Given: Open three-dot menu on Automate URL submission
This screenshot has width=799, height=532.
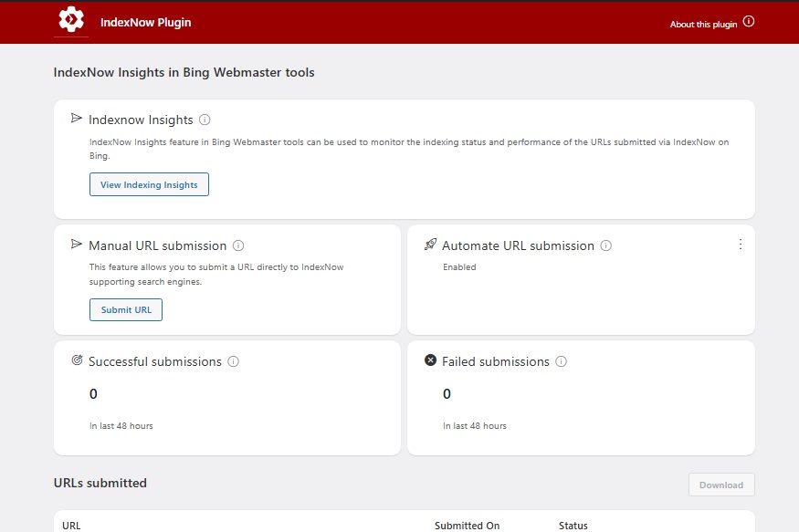Looking at the screenshot, I should coord(741,245).
